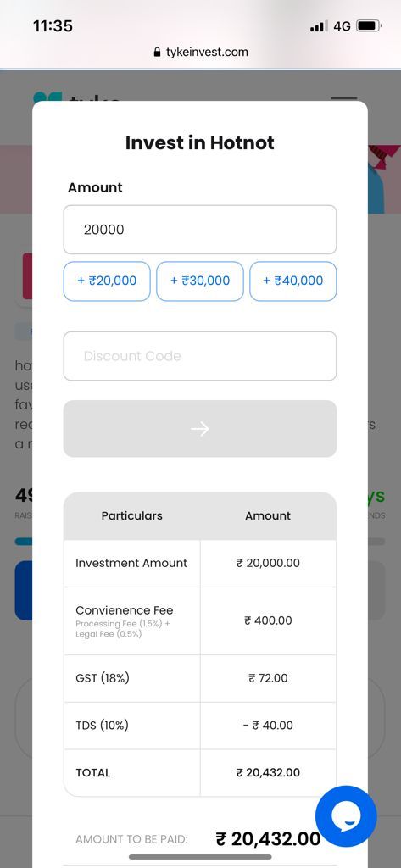Viewport: 401px width, 868px height.
Task: Click the TDS (10%) row
Action: coord(200,726)
